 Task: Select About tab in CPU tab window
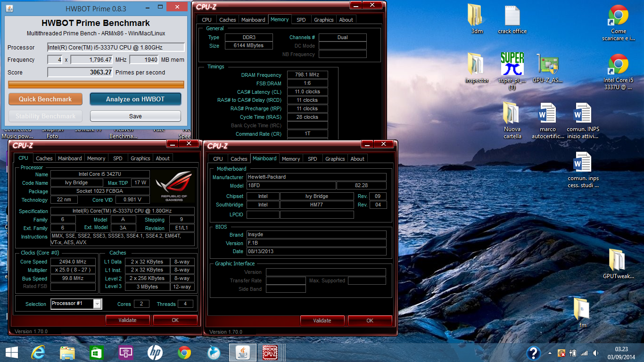[163, 158]
